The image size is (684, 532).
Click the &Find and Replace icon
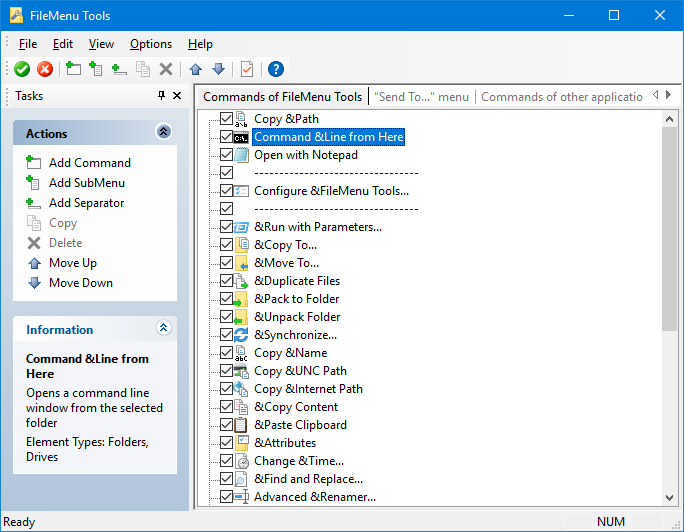[241, 479]
